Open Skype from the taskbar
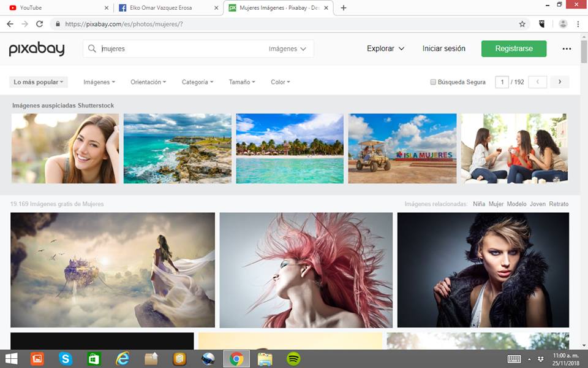This screenshot has width=588, height=368. [66, 359]
